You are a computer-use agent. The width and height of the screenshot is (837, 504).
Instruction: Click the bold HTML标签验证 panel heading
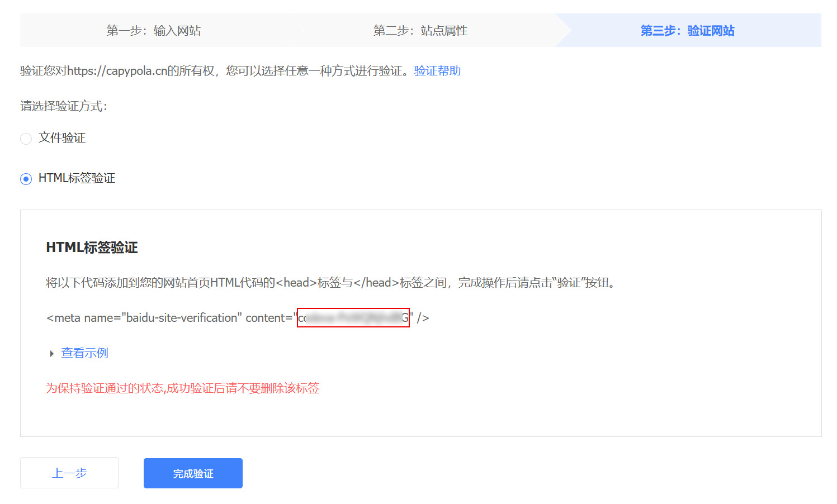pos(92,248)
